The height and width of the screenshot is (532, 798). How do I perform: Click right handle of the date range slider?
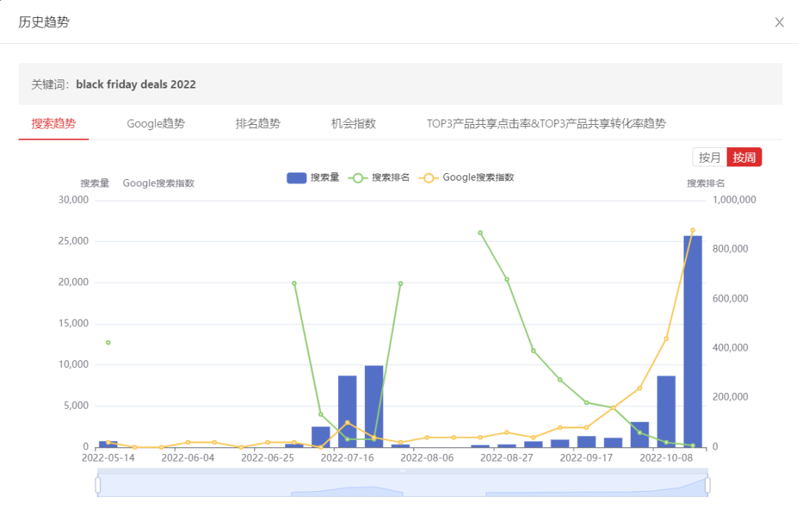(707, 485)
